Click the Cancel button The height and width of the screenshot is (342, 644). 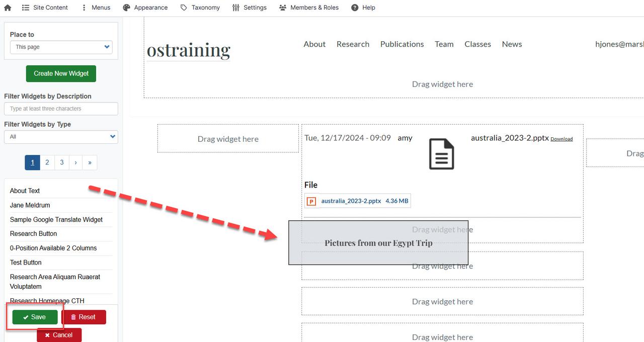[59, 335]
